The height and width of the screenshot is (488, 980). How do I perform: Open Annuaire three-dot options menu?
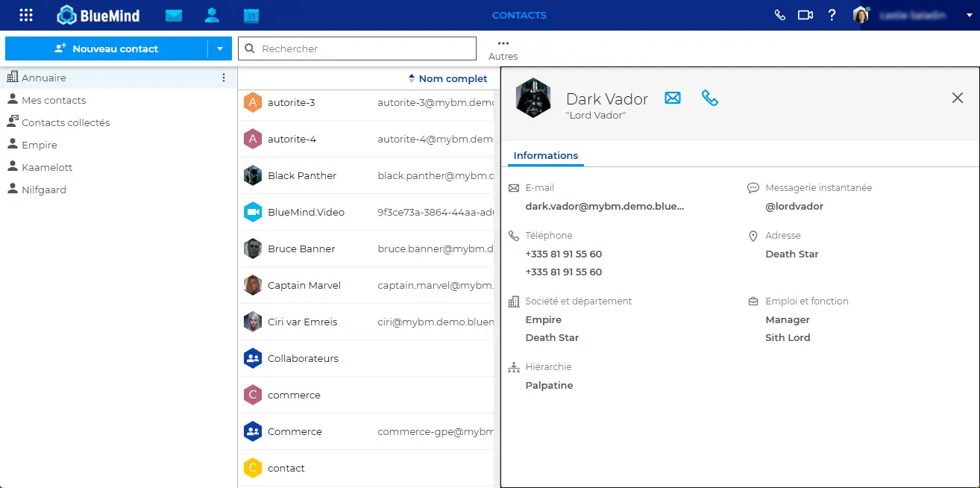point(223,78)
